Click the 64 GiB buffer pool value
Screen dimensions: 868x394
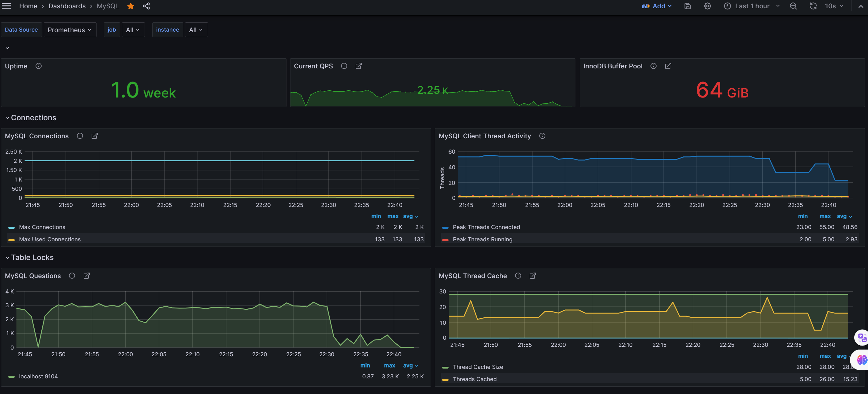pyautogui.click(x=722, y=90)
